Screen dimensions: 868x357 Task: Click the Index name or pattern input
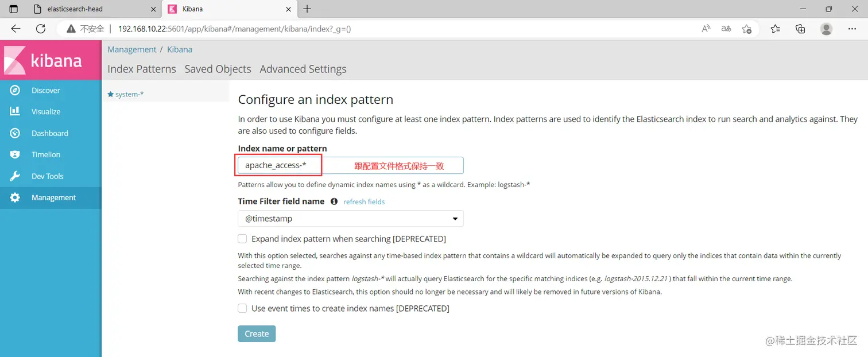tap(351, 165)
